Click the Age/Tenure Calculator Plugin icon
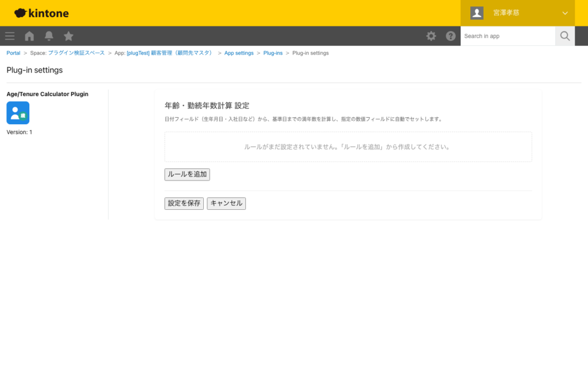The image size is (588, 368). [x=18, y=113]
